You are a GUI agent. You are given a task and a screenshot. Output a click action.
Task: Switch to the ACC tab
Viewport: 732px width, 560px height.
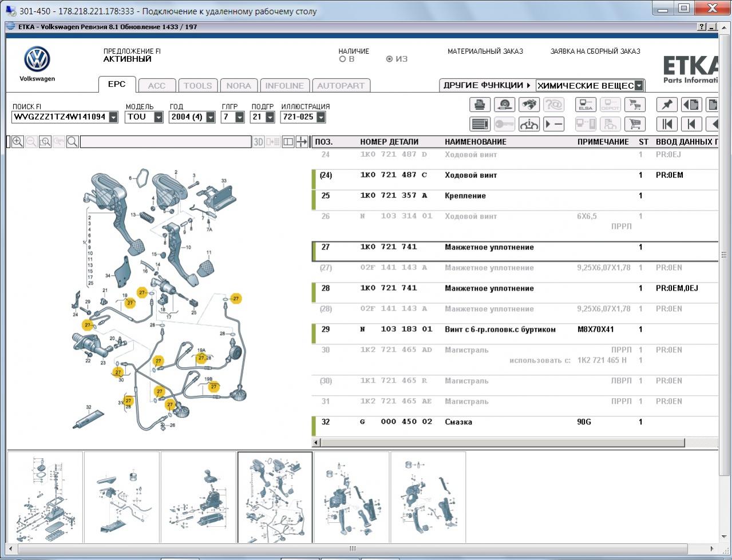(x=157, y=86)
